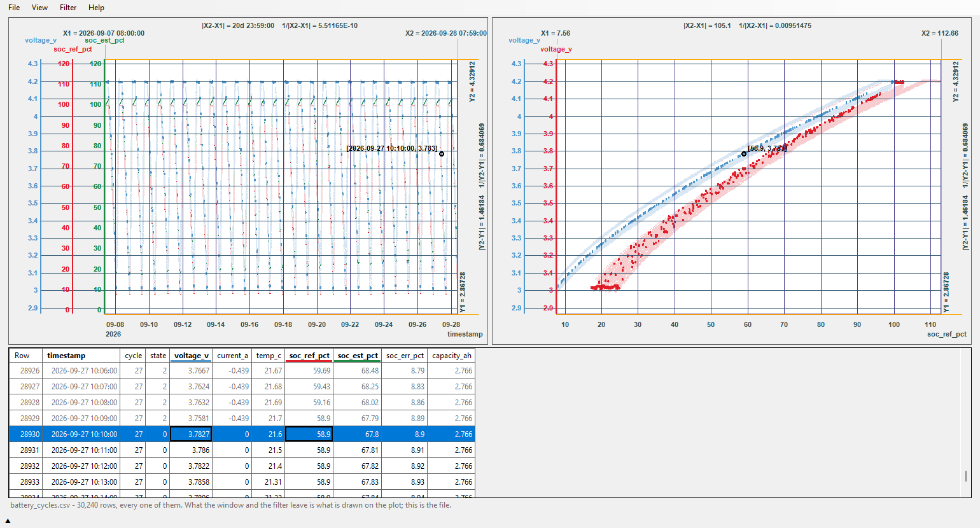Sort by the timestamp column header
This screenshot has width=980, height=528.
[x=81, y=356]
